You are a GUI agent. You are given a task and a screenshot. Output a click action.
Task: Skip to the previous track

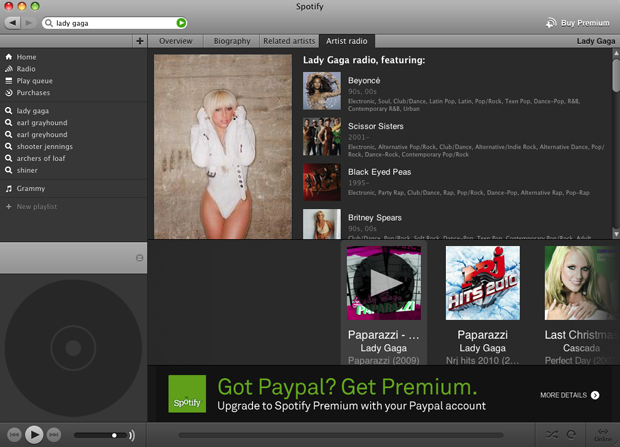pos(14,435)
